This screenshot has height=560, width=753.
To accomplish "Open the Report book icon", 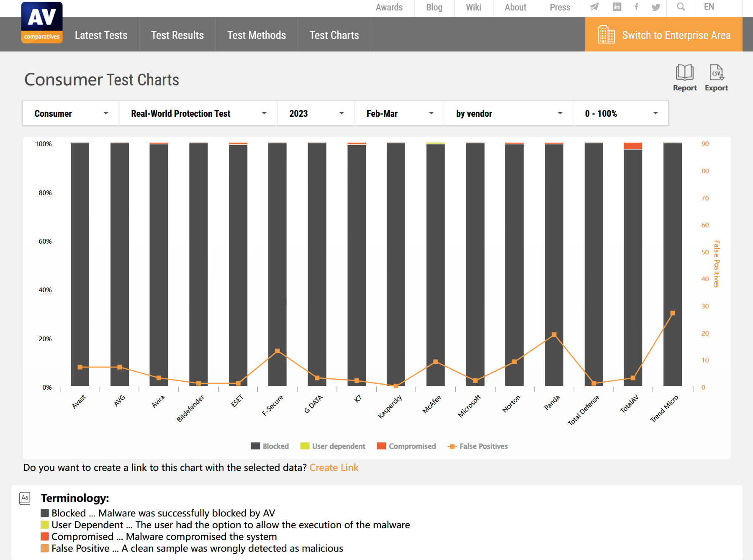I will click(x=685, y=72).
